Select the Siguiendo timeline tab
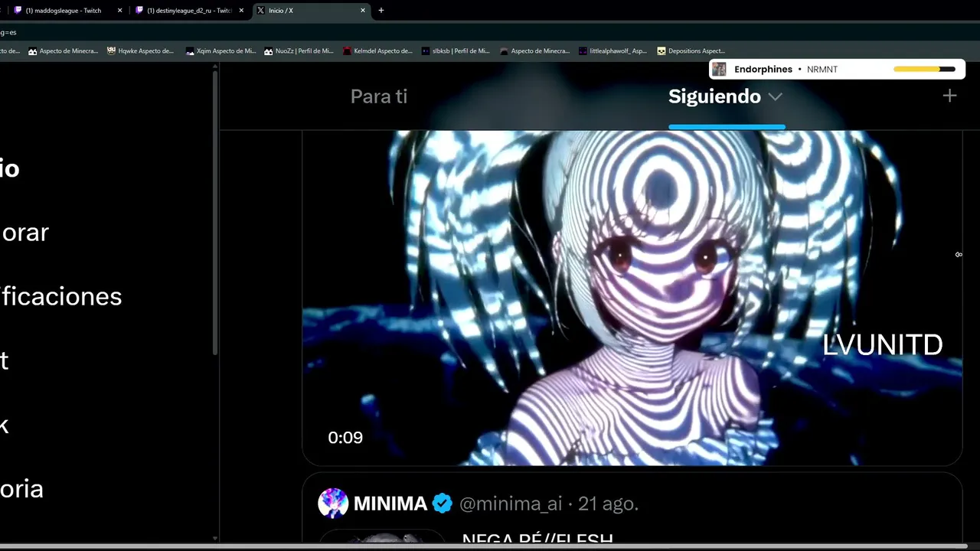This screenshot has width=980, height=551. [714, 97]
